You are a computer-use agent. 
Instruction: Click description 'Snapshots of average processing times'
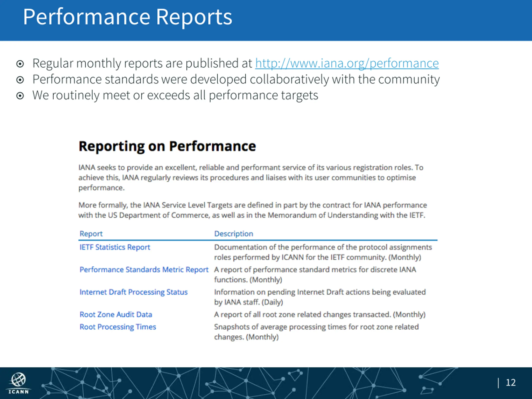click(316, 332)
